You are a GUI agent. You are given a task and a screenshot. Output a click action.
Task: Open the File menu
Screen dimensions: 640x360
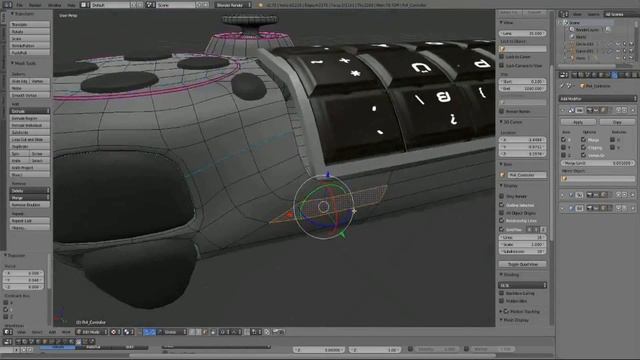[20, 5]
